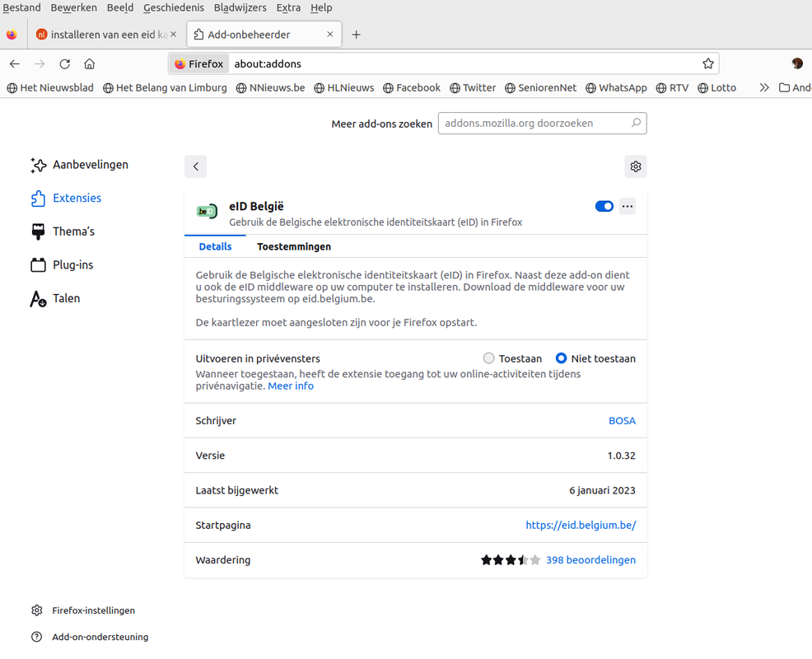Open the Help menu
The image size is (812, 659).
coord(321,7)
